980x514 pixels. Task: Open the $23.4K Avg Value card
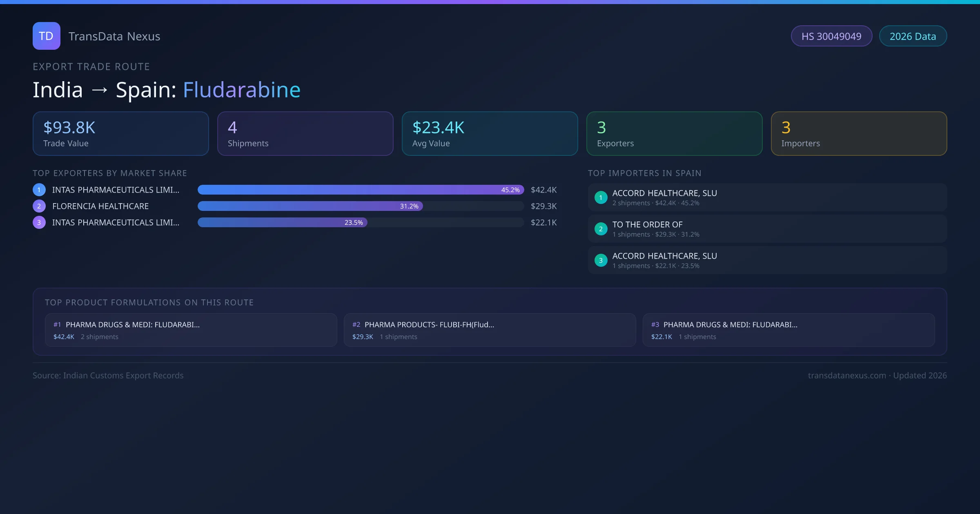click(490, 134)
